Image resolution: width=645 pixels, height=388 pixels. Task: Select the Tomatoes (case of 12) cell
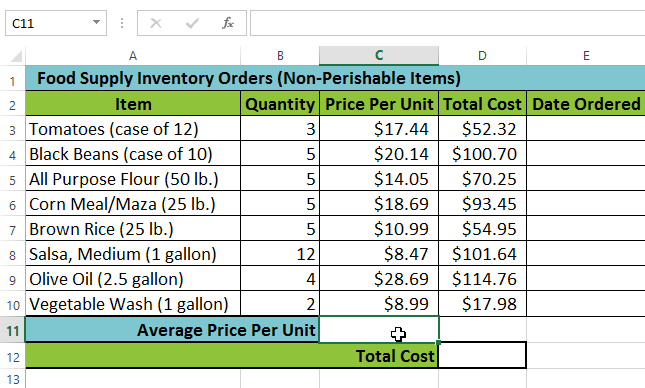133,128
